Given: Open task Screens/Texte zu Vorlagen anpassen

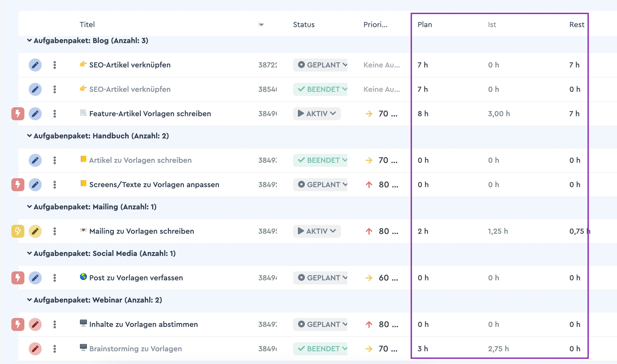Looking at the screenshot, I should pyautogui.click(x=154, y=185).
